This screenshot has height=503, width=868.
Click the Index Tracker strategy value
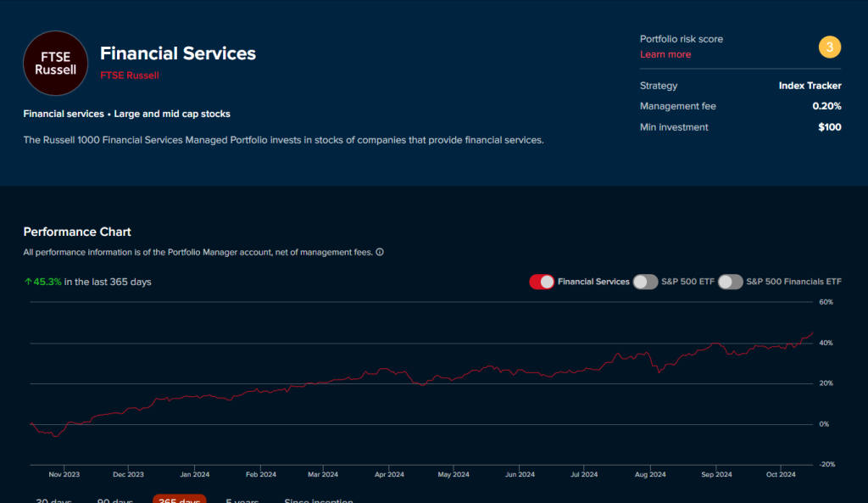pos(810,86)
